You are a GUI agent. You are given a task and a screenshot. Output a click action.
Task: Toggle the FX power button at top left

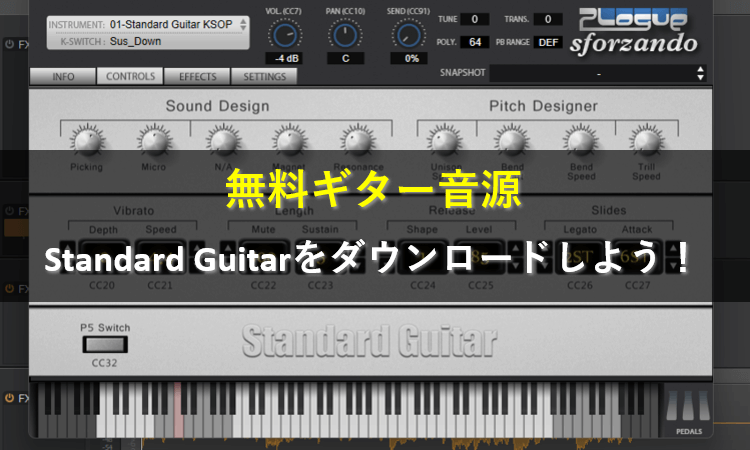pyautogui.click(x=10, y=45)
